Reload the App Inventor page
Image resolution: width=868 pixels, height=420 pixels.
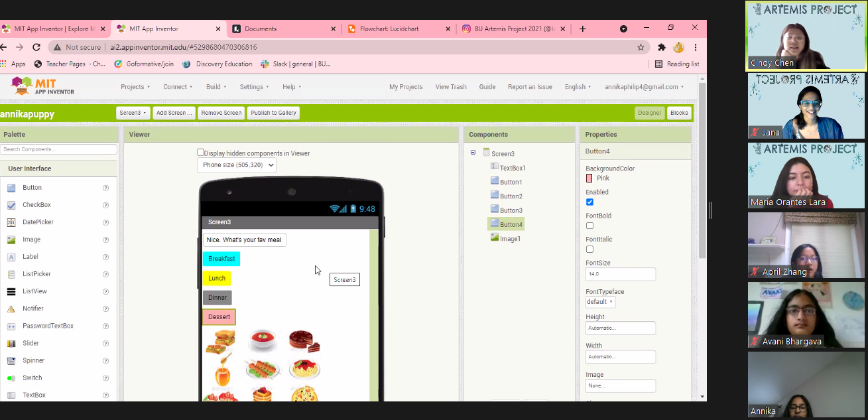tap(36, 47)
